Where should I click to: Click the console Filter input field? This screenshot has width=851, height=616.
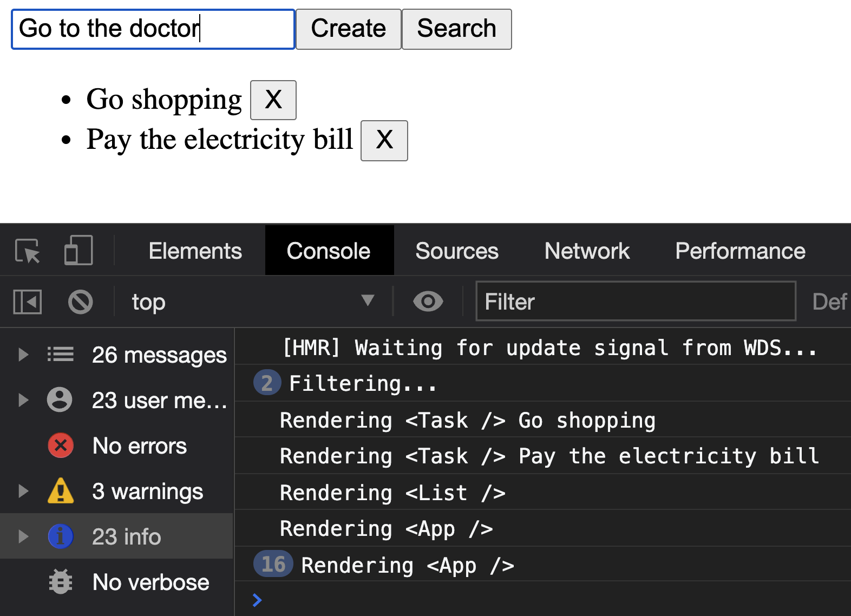point(636,302)
